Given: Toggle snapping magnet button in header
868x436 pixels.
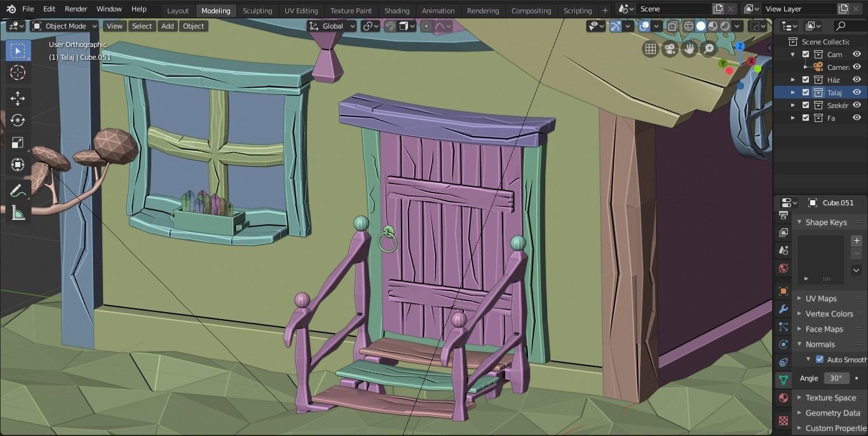Looking at the screenshot, I should [390, 26].
